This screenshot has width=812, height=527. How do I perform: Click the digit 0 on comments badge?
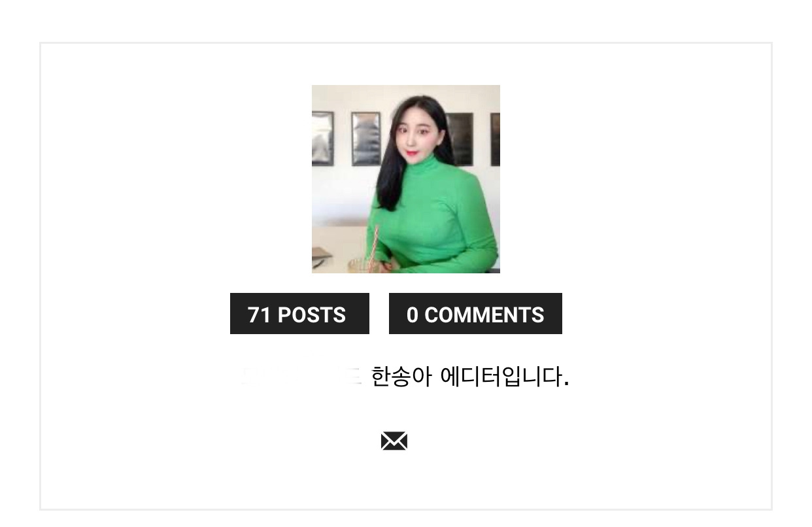412,314
